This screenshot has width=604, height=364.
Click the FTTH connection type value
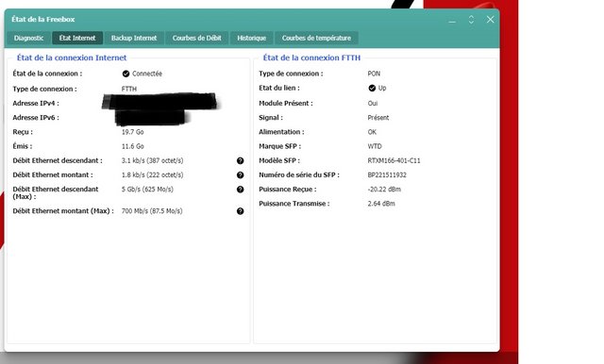click(129, 89)
